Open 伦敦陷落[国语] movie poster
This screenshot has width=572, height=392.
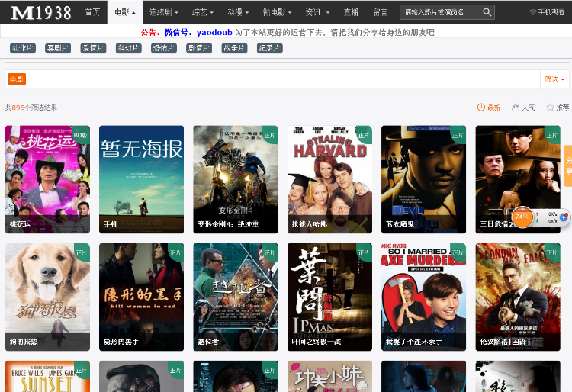coord(518,297)
